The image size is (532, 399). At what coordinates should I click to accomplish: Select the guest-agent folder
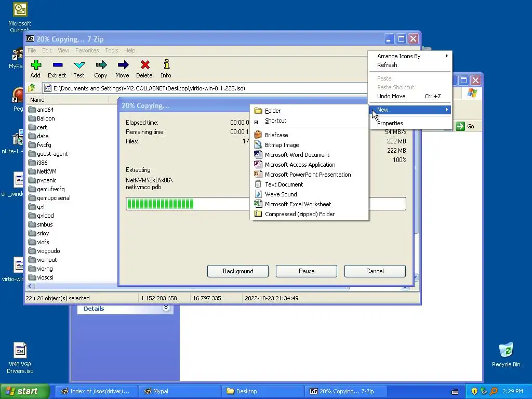point(48,154)
